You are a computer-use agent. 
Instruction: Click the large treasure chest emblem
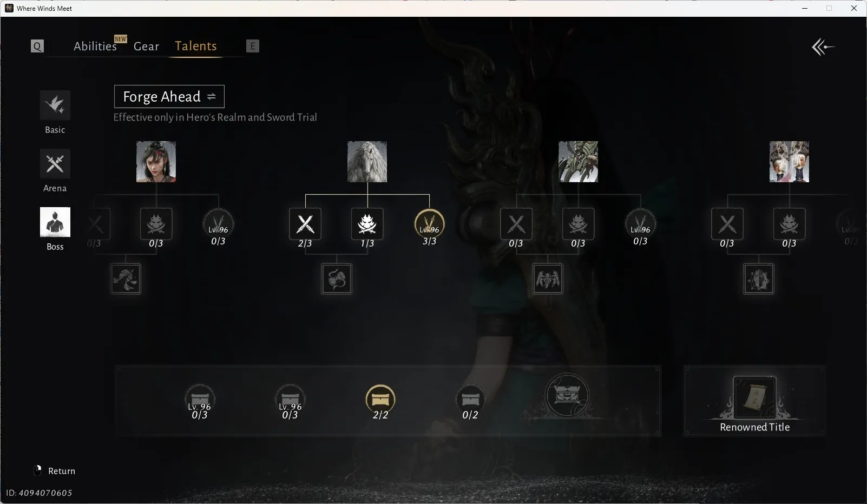[x=567, y=395]
